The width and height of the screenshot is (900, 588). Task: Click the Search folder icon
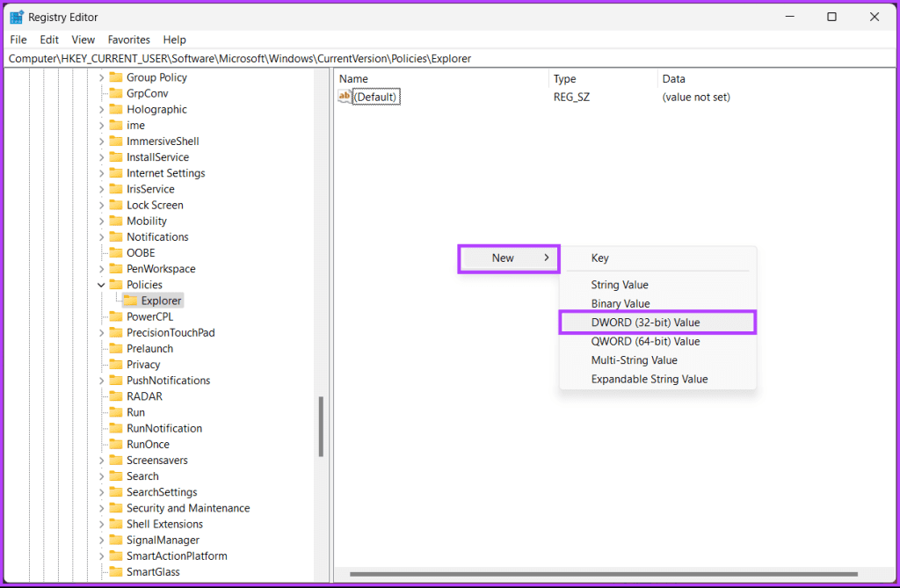pos(118,475)
